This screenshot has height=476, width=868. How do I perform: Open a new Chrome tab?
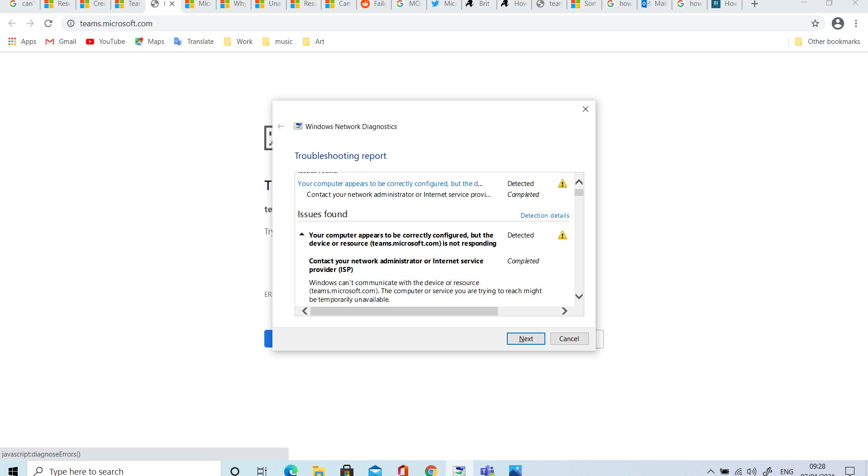[x=754, y=4]
